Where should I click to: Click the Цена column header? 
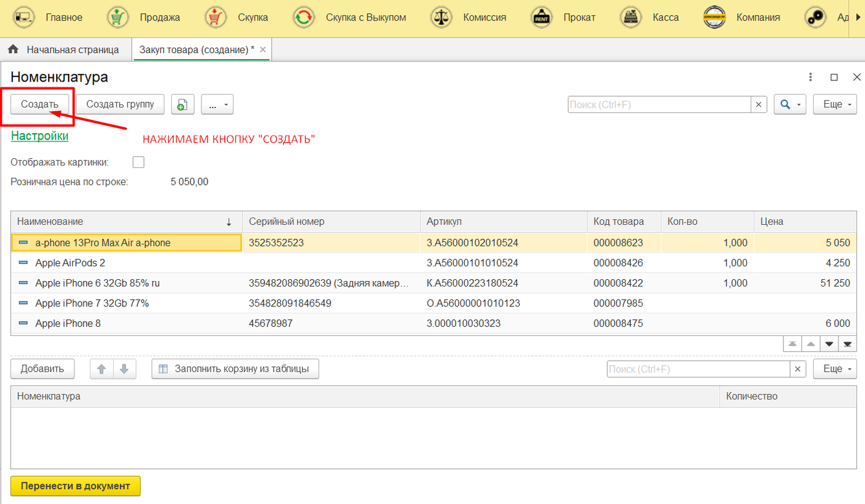point(805,222)
